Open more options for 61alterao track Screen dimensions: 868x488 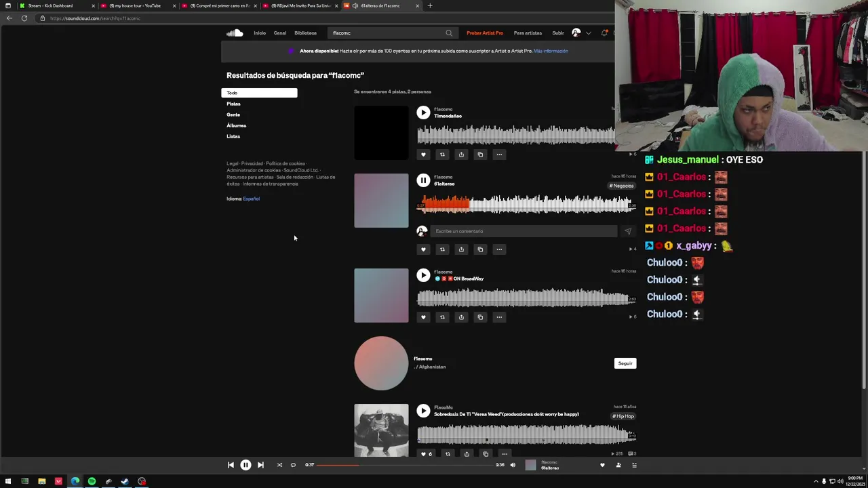(499, 249)
